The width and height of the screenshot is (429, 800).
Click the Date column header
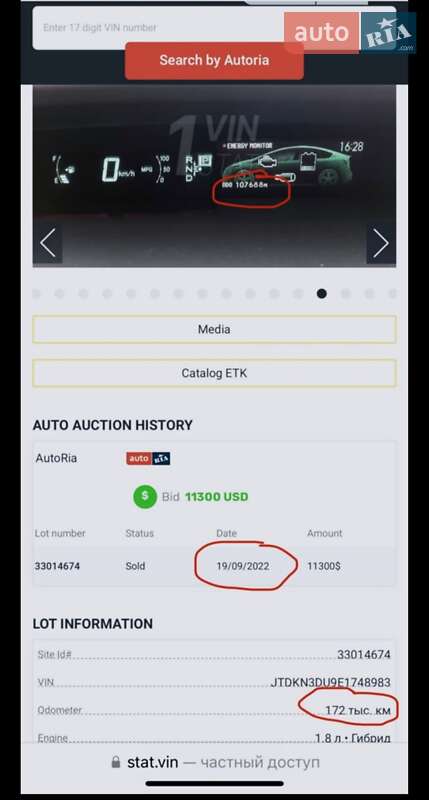pyautogui.click(x=226, y=534)
